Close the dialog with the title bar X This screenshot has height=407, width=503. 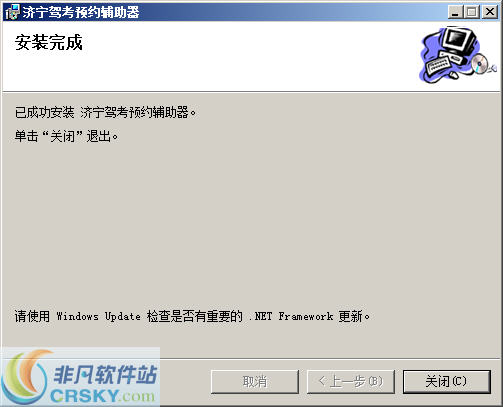[490, 12]
